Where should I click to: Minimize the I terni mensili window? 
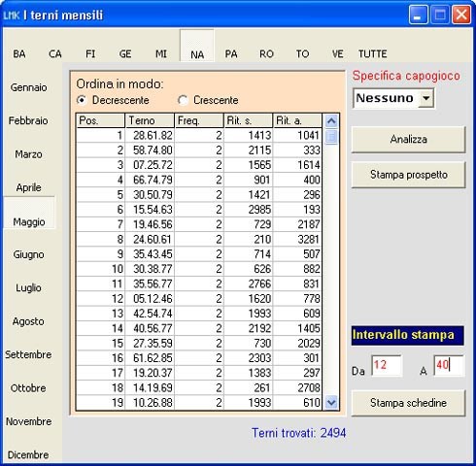(418, 15)
